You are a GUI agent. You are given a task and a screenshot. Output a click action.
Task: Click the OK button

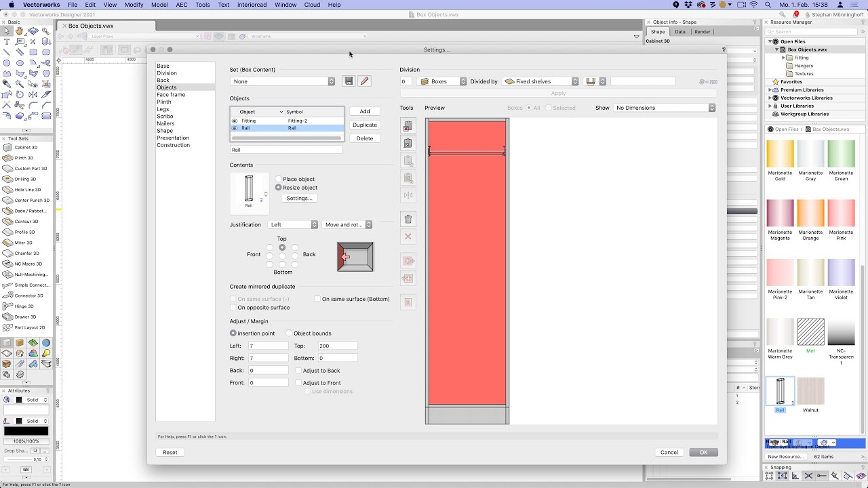pyautogui.click(x=703, y=452)
